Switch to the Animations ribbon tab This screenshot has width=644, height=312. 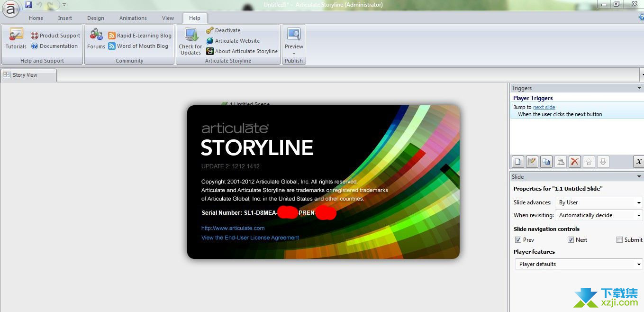click(133, 18)
